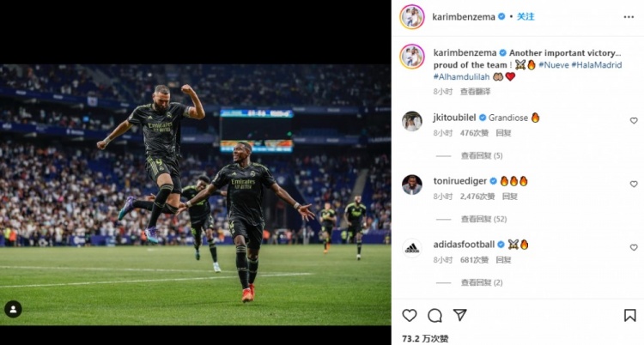Screen dimensions: 644x345
Task: Expand 2 replies under adidasfootball comment
Action: pos(482,282)
